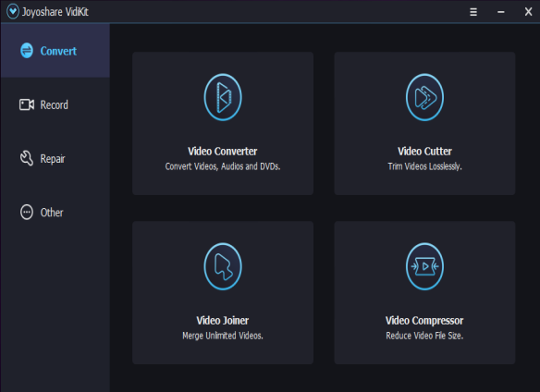Screen dimensions: 540x392
Task: Click 'Merge Unlimited Videos.' description
Action: tap(223, 336)
